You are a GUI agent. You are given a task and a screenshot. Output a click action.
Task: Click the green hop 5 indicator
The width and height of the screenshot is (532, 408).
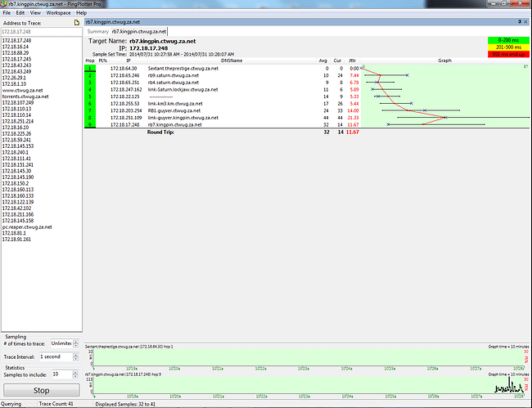[90, 96]
